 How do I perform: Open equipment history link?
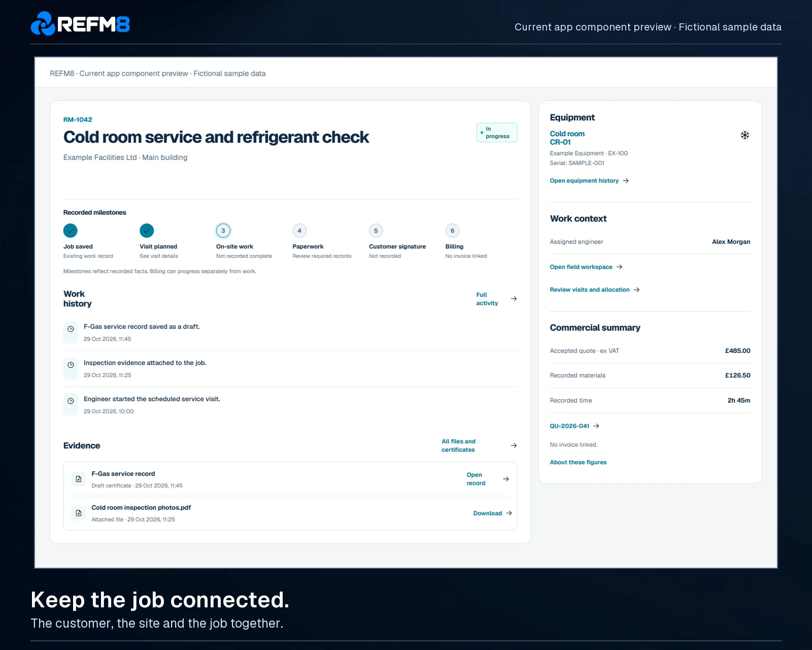tap(589, 181)
